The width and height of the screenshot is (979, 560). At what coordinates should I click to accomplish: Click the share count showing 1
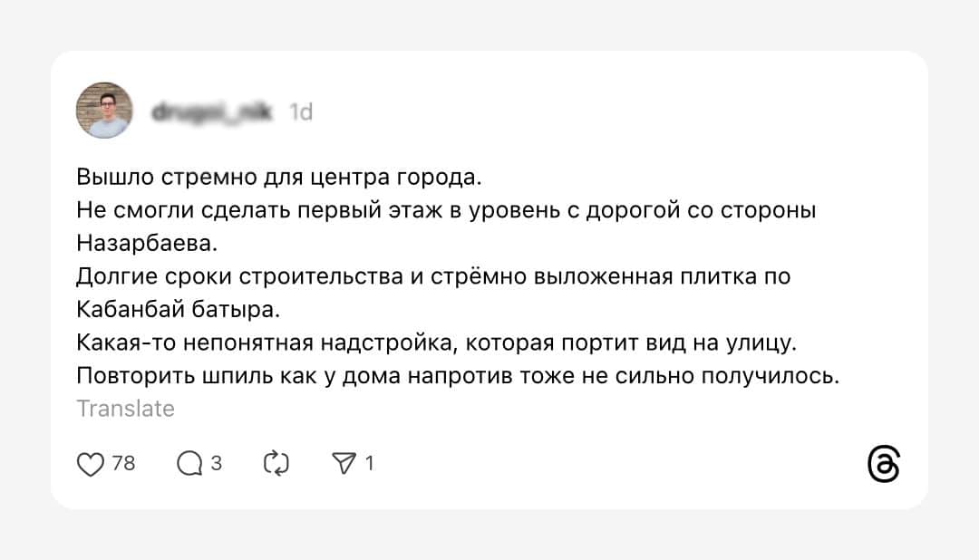(x=369, y=463)
